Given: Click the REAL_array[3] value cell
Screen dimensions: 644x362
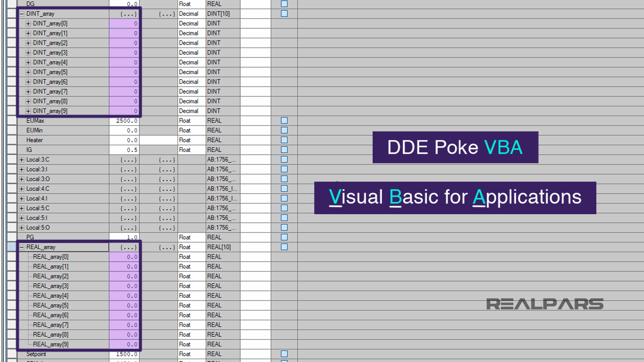Looking at the screenshot, I should point(124,286).
